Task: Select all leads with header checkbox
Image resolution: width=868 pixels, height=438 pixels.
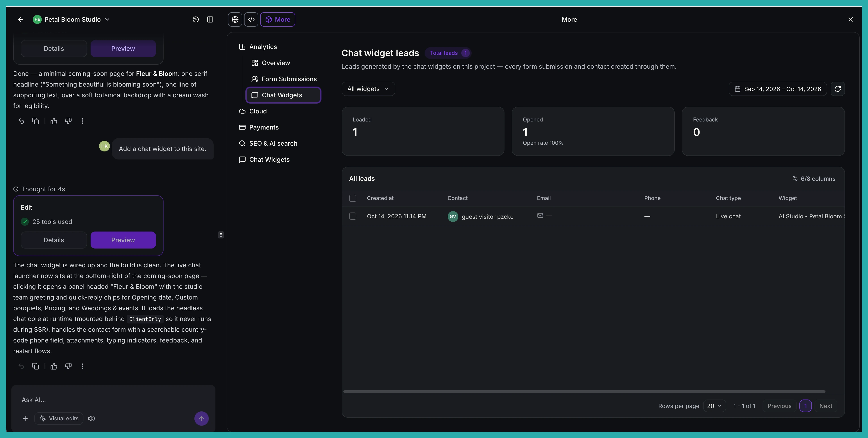Action: pos(353,198)
